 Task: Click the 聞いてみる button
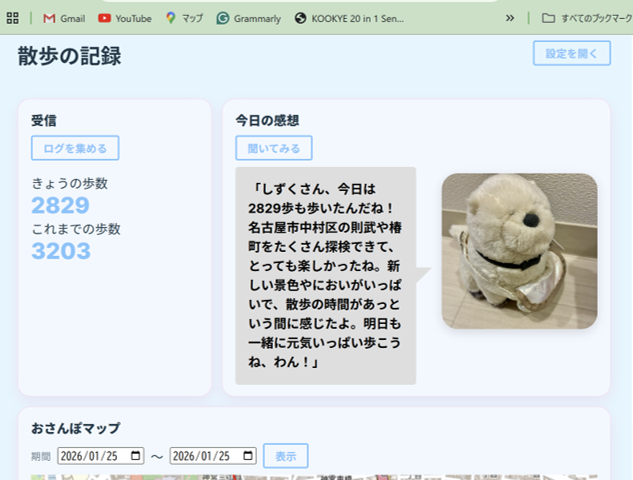[274, 148]
